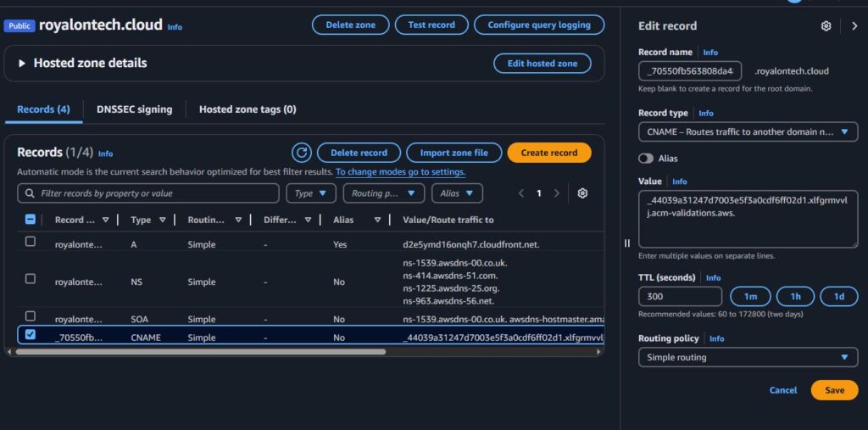
Task: Open TTL Info link
Action: pyautogui.click(x=713, y=277)
